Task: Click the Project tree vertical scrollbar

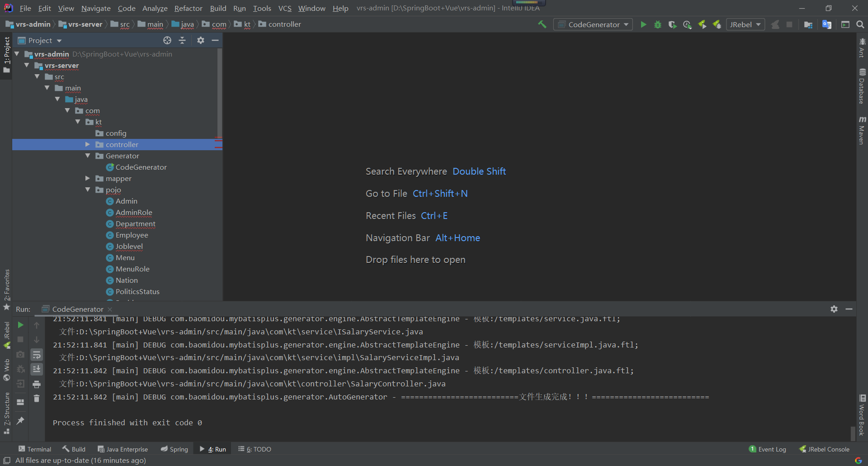Action: (220, 93)
